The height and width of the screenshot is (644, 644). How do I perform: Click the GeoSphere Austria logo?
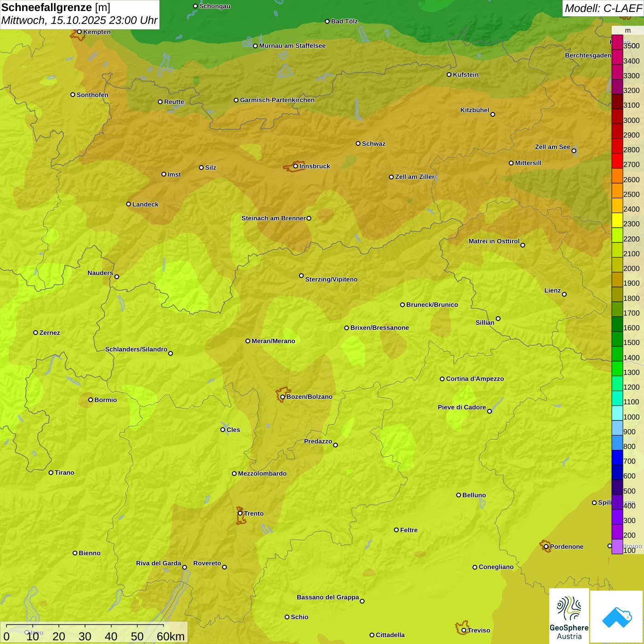569,615
